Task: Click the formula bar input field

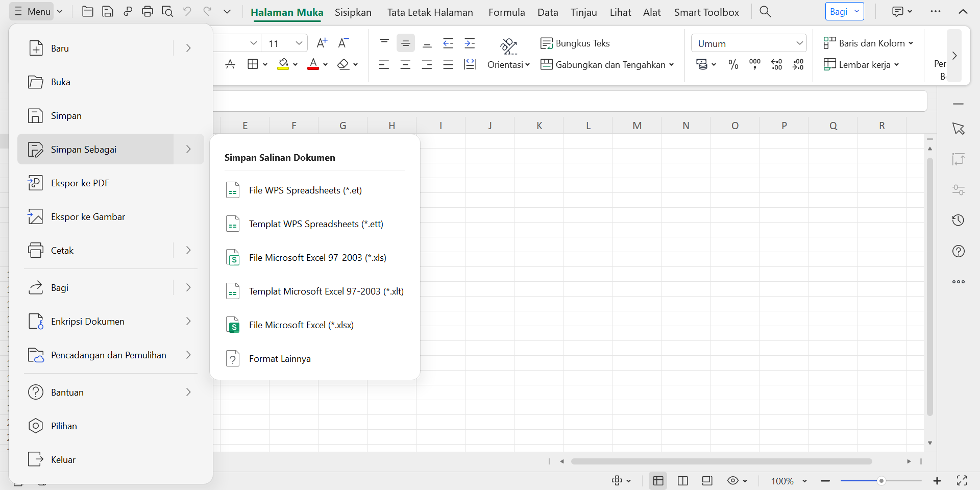Action: click(x=570, y=101)
